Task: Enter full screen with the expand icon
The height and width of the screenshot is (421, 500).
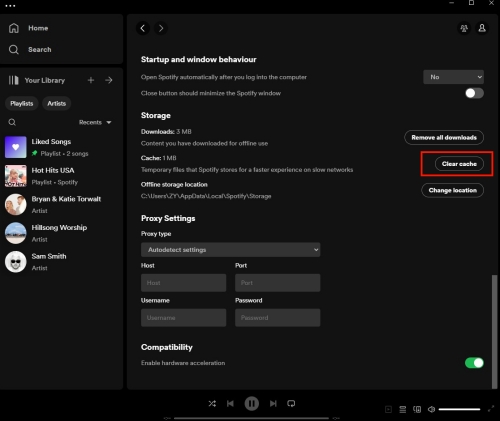Action: [x=491, y=409]
